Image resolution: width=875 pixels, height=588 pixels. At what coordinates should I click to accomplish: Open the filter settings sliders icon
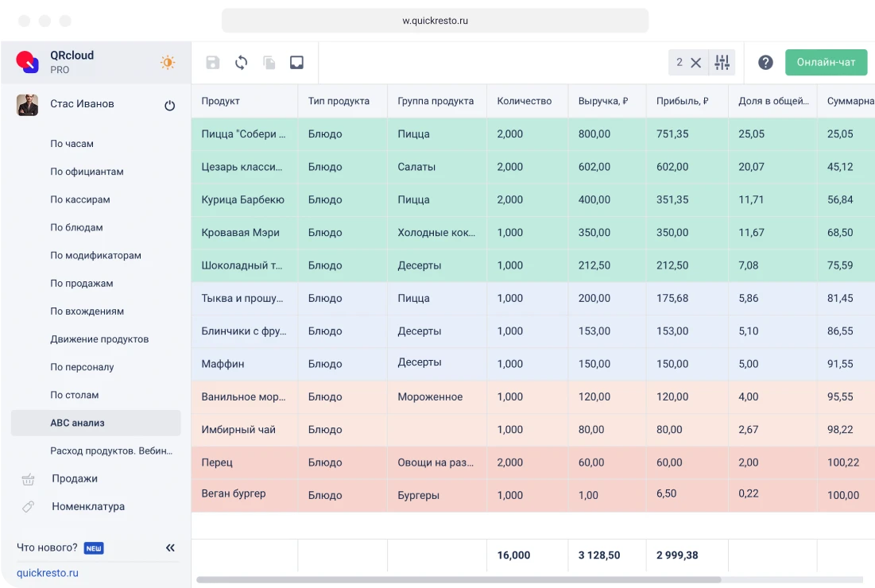pos(722,63)
